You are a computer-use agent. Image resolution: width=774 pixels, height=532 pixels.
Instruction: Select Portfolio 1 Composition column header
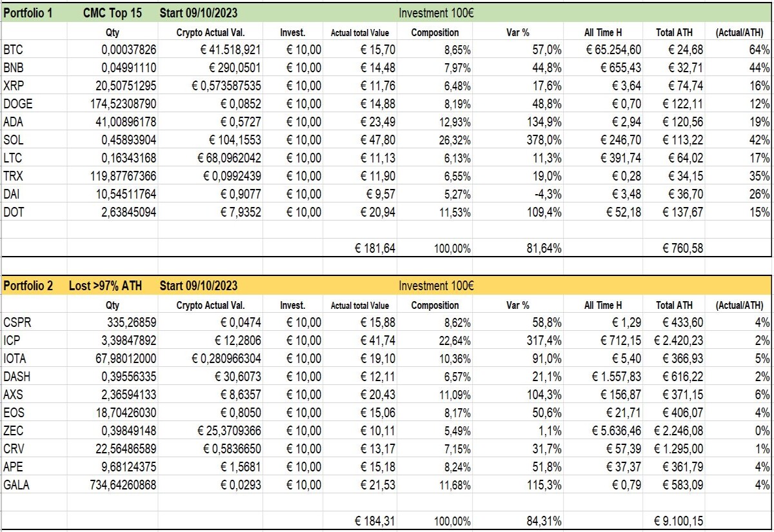(435, 32)
